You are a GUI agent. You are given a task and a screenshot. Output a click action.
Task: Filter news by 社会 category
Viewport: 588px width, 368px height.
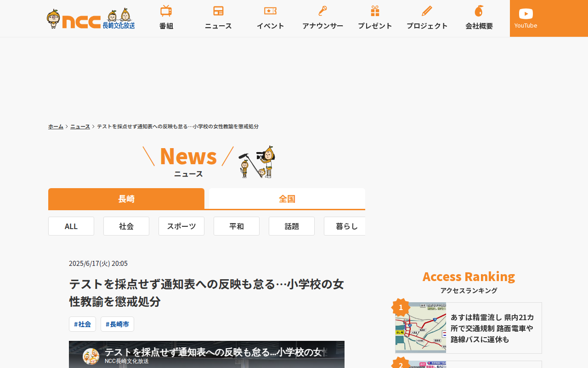click(126, 226)
